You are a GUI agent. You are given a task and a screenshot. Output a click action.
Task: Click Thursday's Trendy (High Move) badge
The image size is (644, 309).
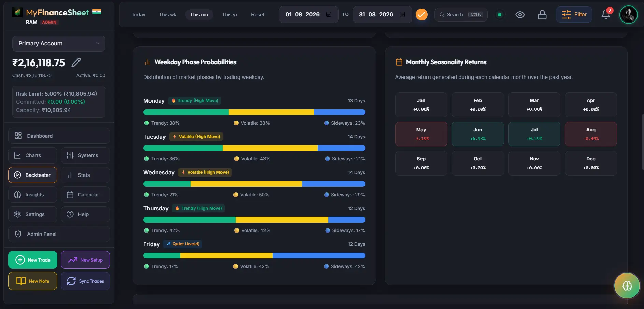(x=198, y=208)
